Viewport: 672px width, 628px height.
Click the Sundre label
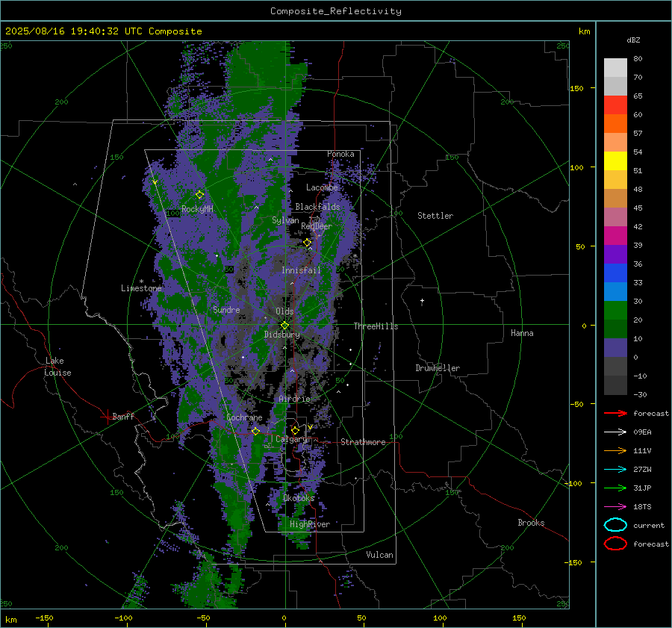pyautogui.click(x=226, y=309)
